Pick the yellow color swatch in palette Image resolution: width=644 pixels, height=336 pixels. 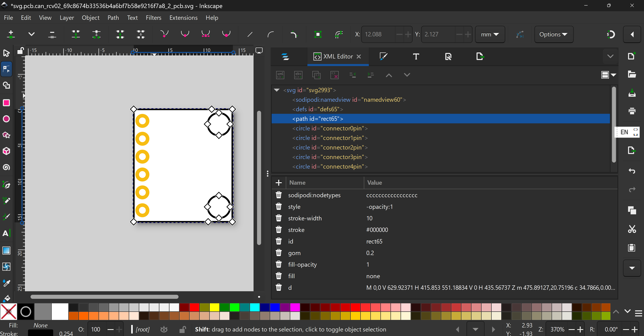coord(214,307)
